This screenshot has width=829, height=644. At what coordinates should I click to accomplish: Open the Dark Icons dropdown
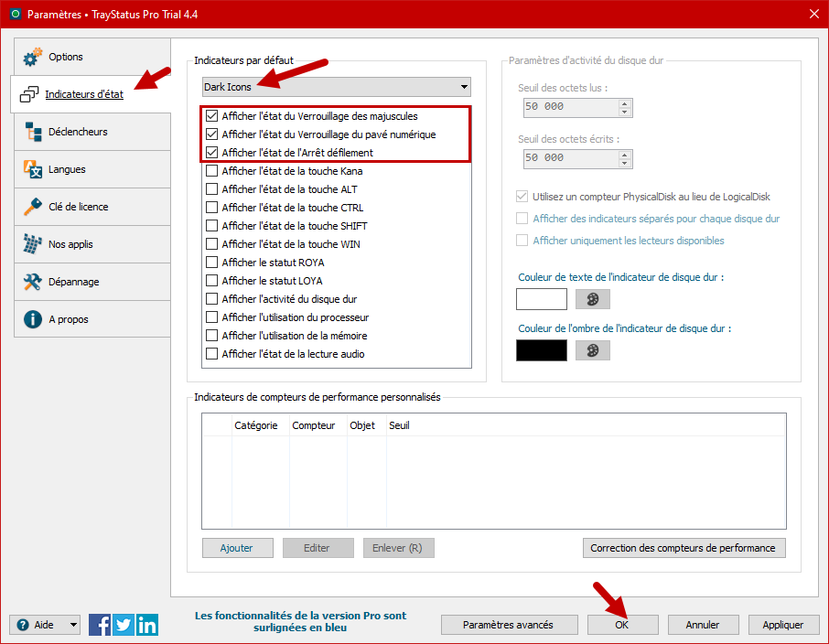336,87
